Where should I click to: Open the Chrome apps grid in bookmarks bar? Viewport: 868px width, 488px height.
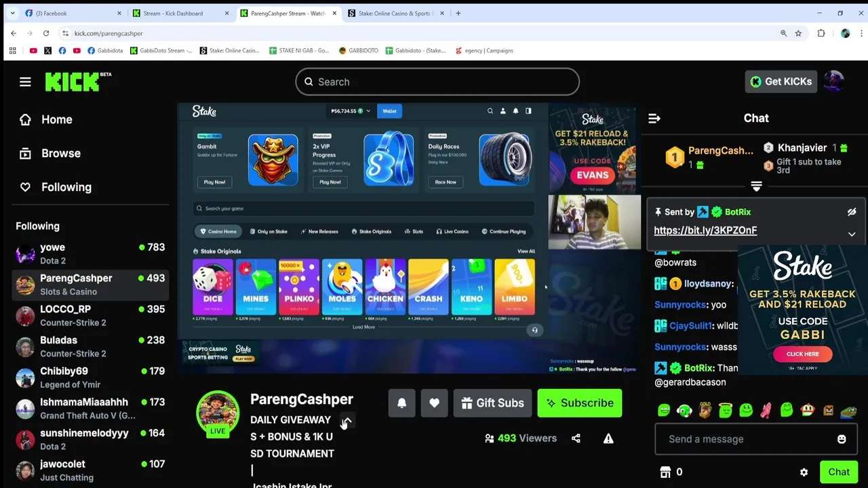(x=12, y=50)
